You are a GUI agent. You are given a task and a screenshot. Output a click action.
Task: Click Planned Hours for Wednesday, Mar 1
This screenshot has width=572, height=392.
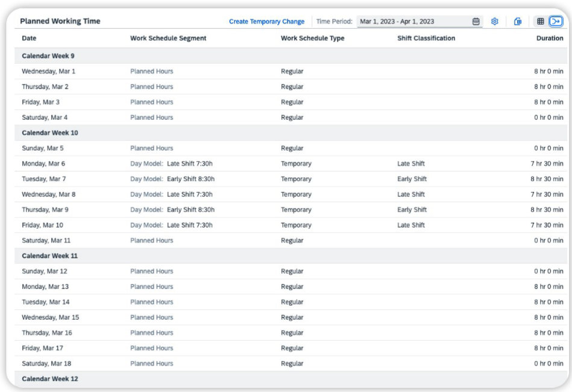pyautogui.click(x=151, y=72)
